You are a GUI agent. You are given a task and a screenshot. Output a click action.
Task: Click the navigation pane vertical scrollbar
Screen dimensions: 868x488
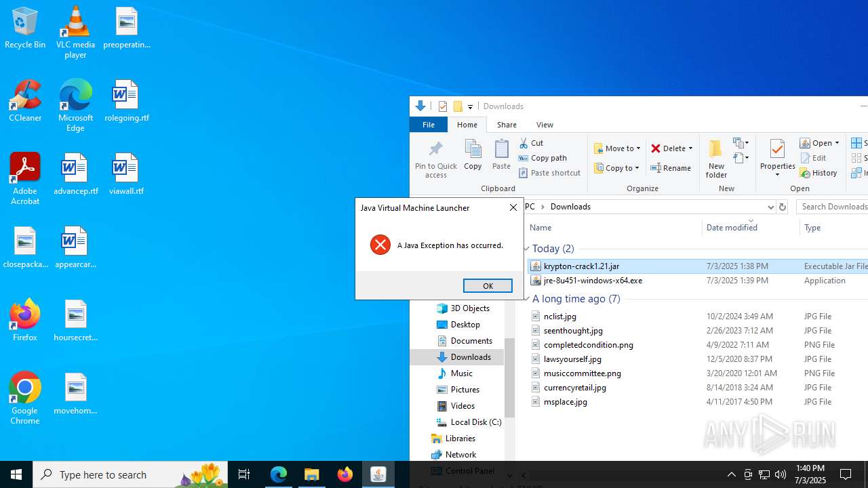[509, 376]
